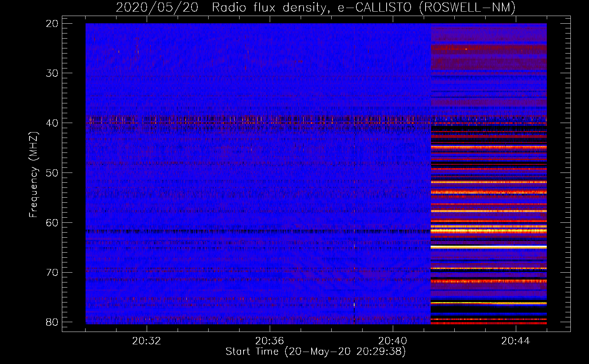Viewport: 589px width, 364px height.
Task: Click the 20 MHz frequency tick label
Action: coord(52,24)
